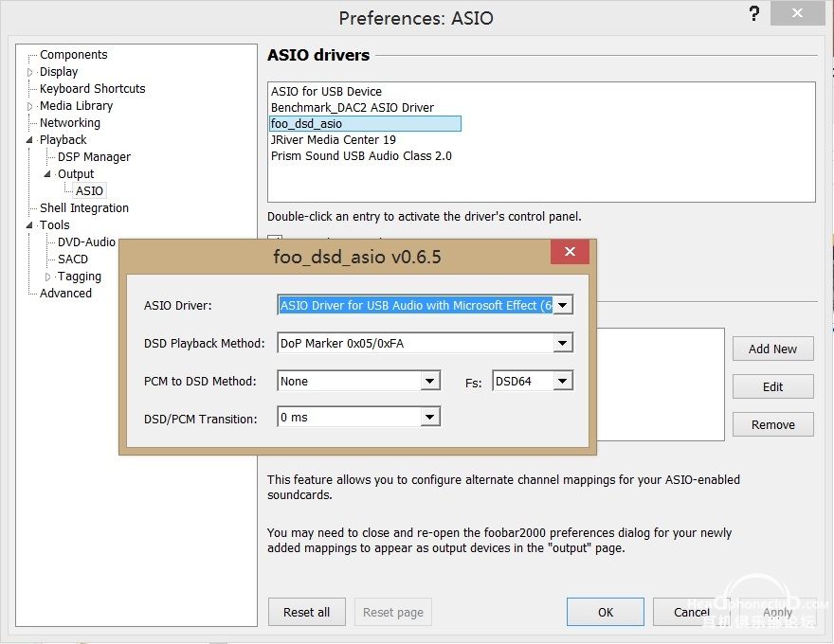Select Playback in the preferences tree
Image resolution: width=834 pixels, height=644 pixels.
(63, 140)
